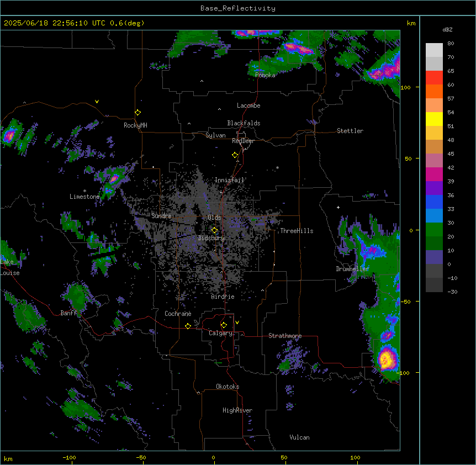Click the Cochrane town label
The height and width of the screenshot is (465, 476).
[x=178, y=314]
